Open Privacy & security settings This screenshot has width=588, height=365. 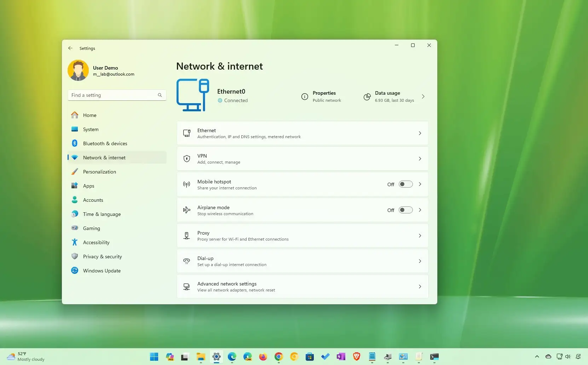point(117,257)
